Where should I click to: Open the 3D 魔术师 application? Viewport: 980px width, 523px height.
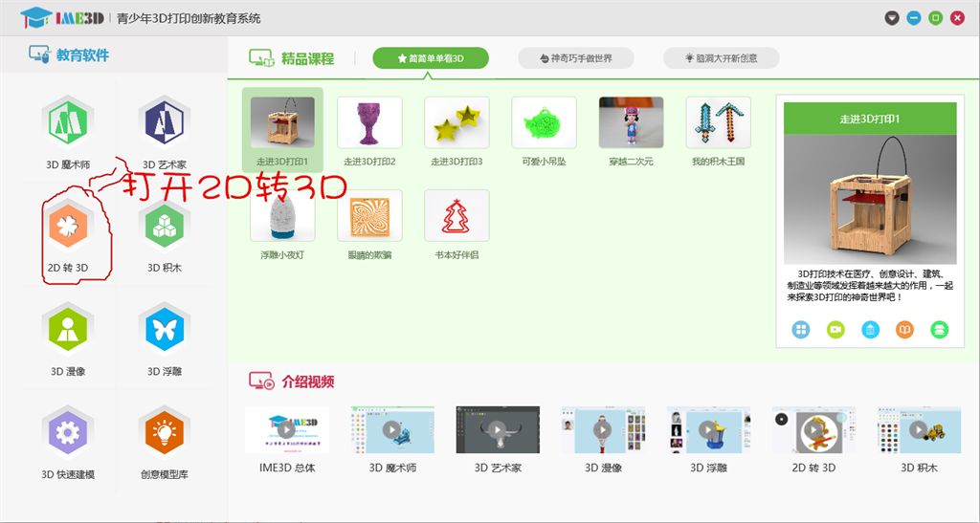(x=67, y=122)
